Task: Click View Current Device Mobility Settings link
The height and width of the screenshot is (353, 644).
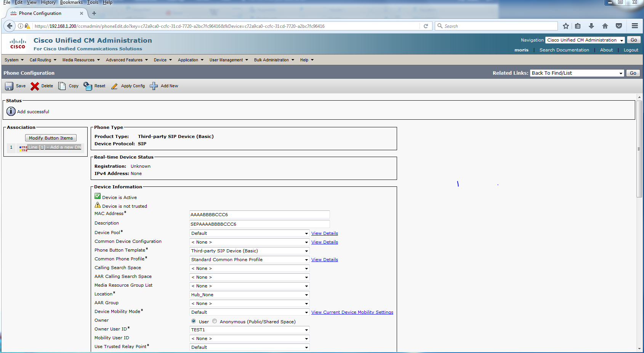Action: tap(352, 312)
